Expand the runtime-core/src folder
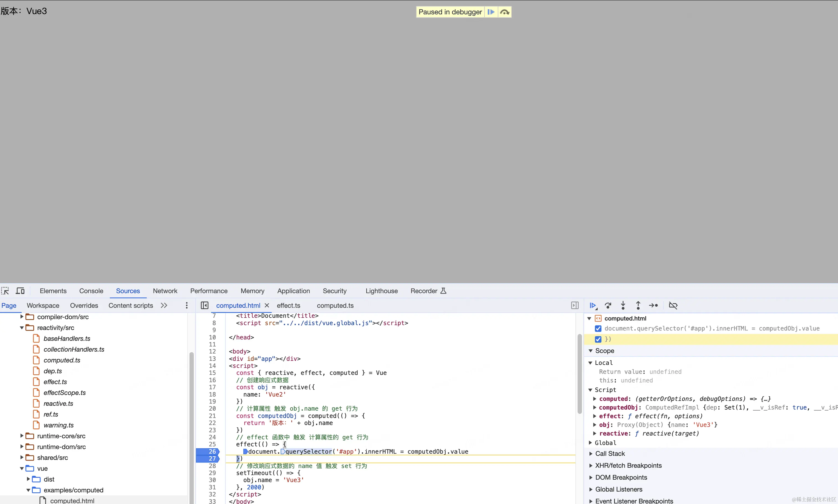The image size is (838, 504). pyautogui.click(x=22, y=436)
